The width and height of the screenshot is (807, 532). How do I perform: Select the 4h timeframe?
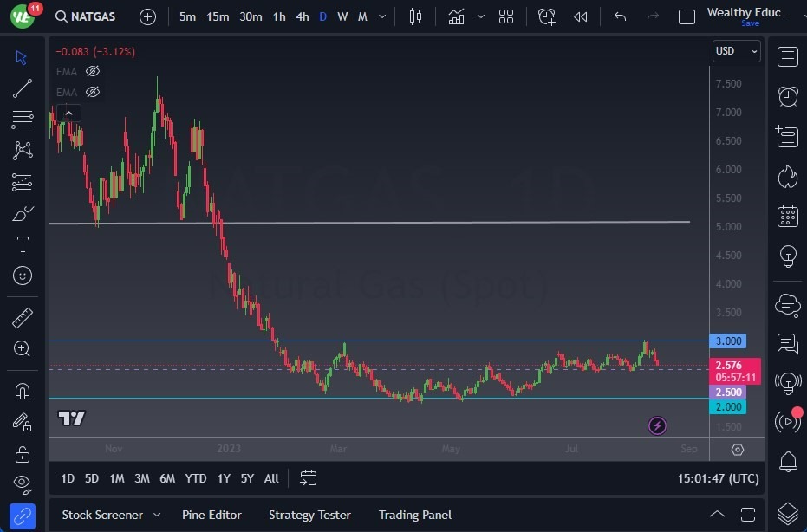(x=303, y=17)
